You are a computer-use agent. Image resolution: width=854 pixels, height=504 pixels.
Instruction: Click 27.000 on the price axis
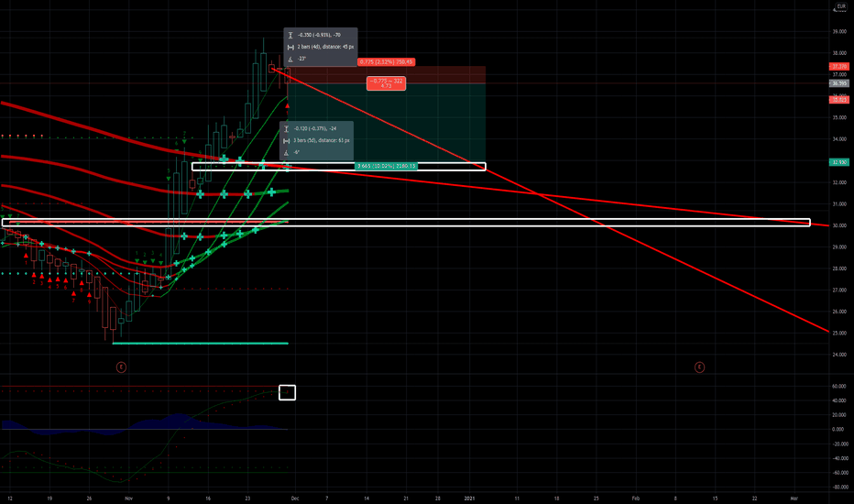click(x=839, y=290)
